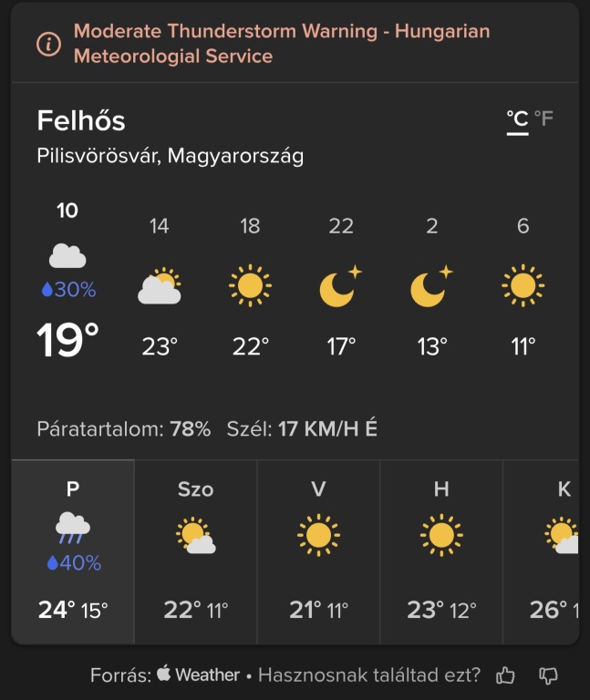Click the moon icon at hour 22
Image resolution: width=590 pixels, height=700 pixels.
pyautogui.click(x=341, y=286)
